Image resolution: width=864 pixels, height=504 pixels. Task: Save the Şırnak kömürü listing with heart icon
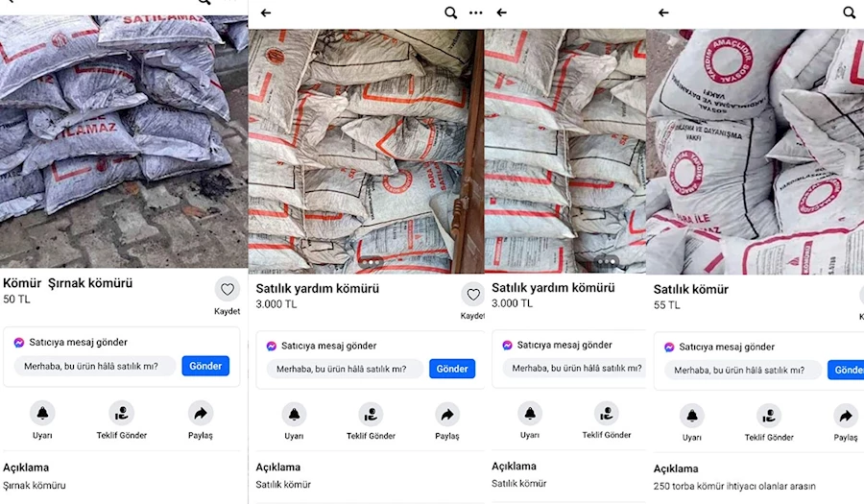pos(228,289)
